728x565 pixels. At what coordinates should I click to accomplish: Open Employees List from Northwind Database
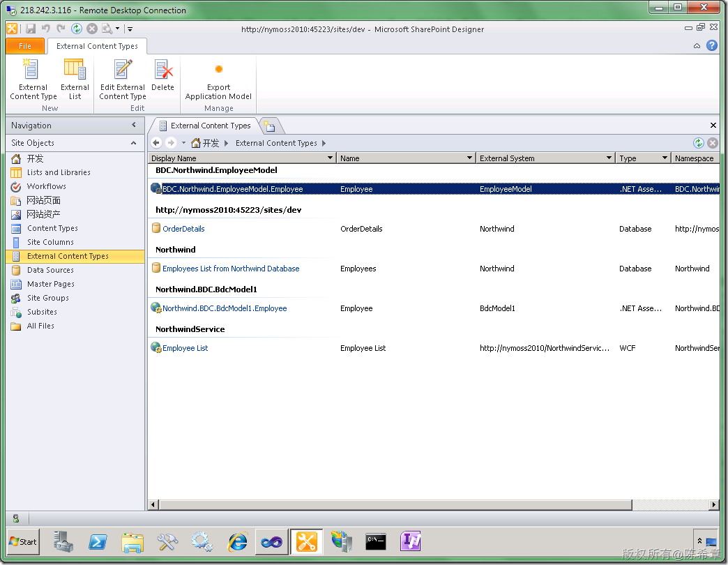231,269
